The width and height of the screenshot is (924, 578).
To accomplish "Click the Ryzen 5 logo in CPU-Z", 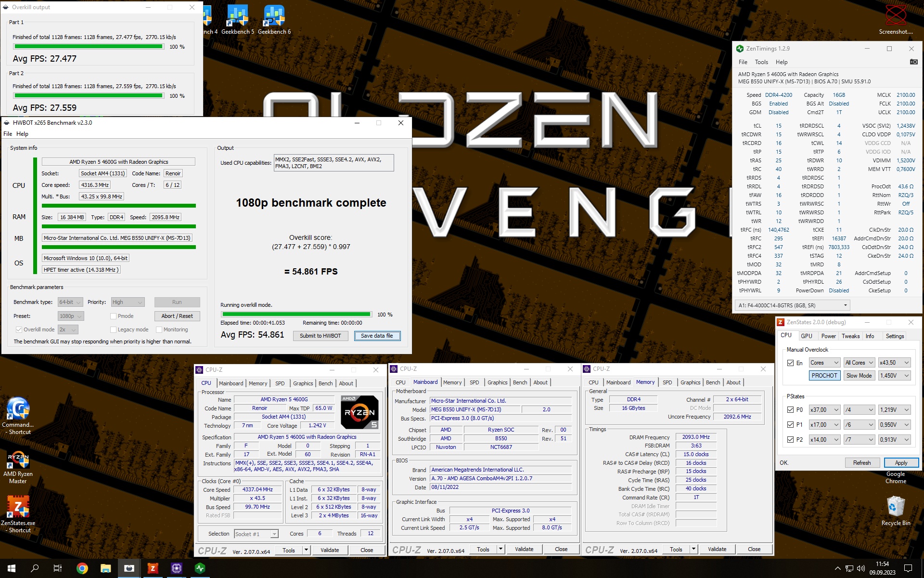I will (x=359, y=412).
